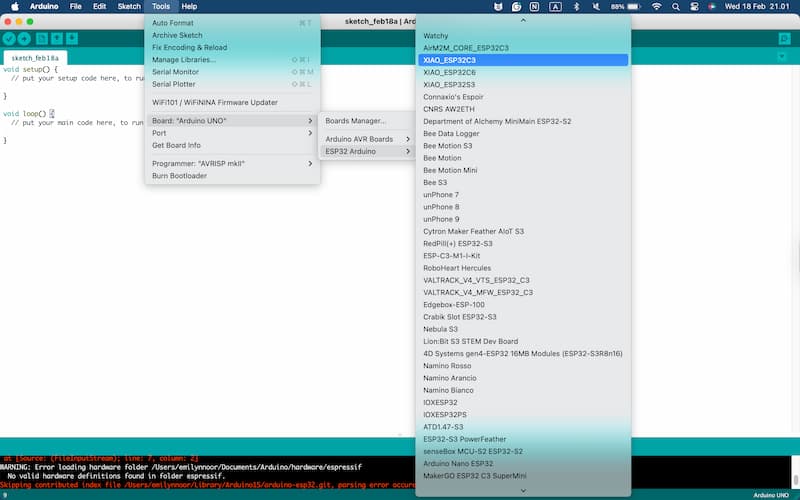The image size is (800, 500).
Task: Open Control Center icon in menu bar
Action: 694,7
